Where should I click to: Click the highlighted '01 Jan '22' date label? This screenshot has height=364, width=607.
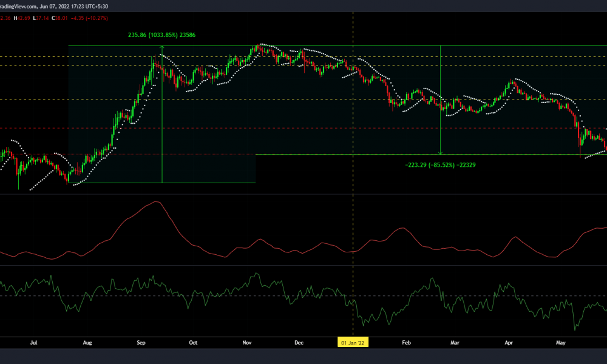pyautogui.click(x=353, y=342)
